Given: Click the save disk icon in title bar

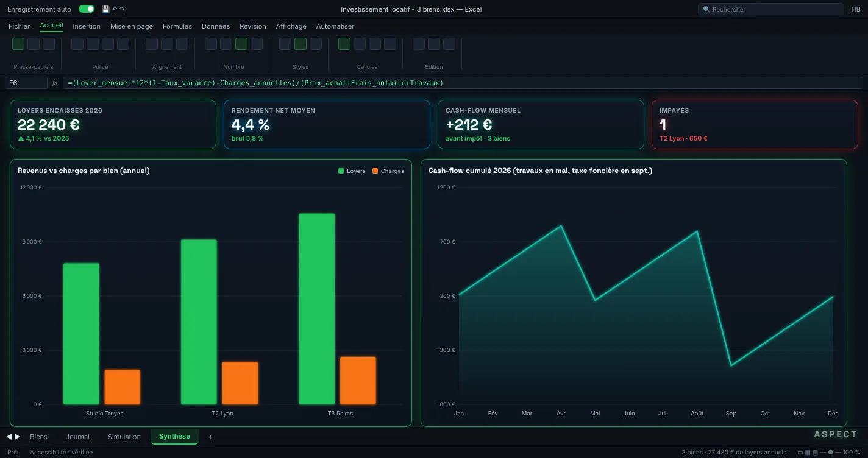Looking at the screenshot, I should click(x=105, y=9).
